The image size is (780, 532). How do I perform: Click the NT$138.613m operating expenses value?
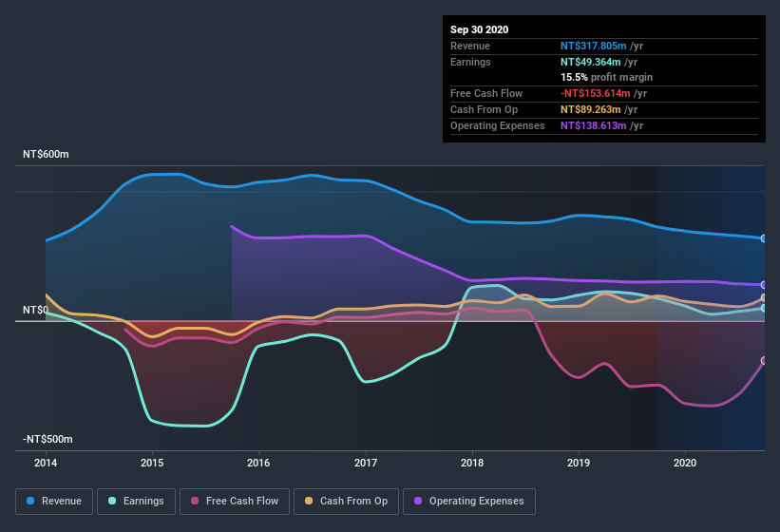594,125
